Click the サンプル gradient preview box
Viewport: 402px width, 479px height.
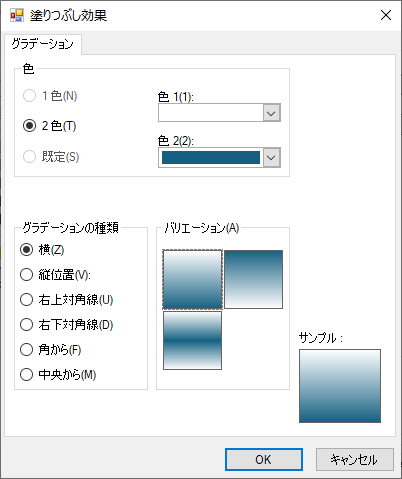pos(340,386)
